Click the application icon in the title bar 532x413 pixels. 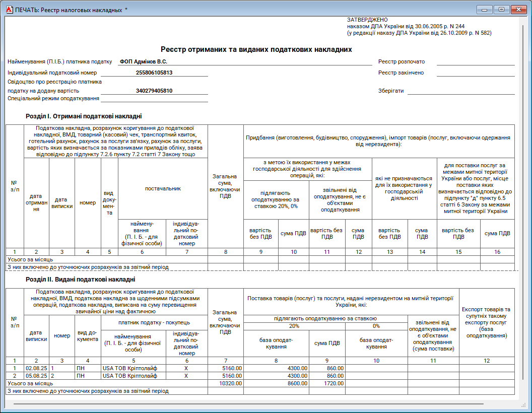[x=9, y=10]
